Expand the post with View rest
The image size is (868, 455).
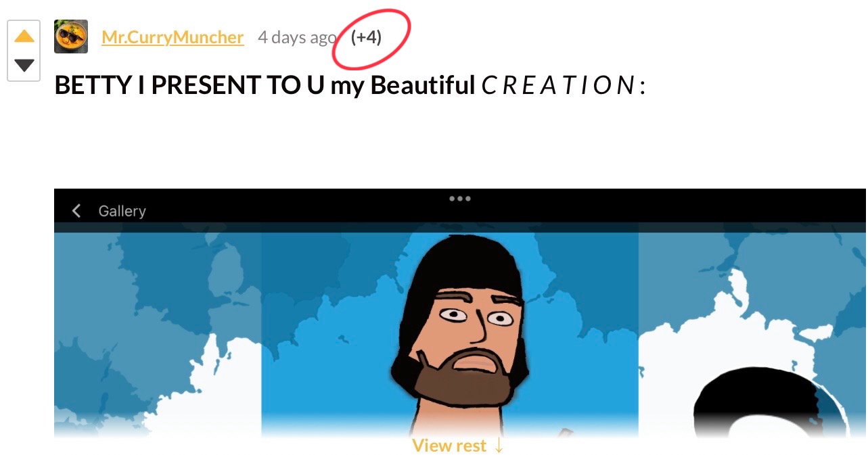pyautogui.click(x=458, y=446)
